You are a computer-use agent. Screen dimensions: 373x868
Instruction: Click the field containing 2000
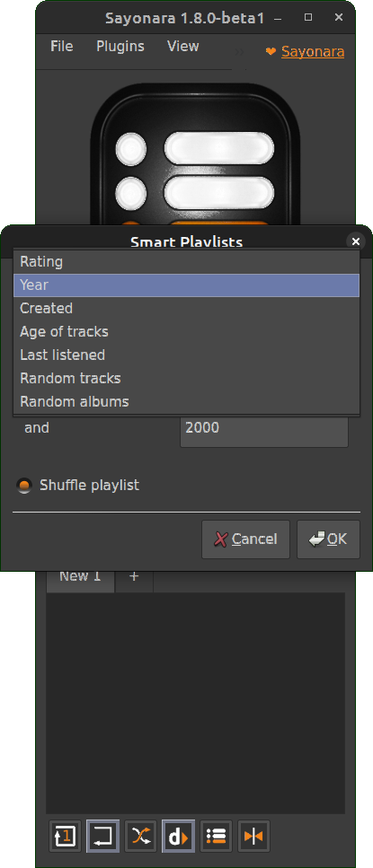tap(264, 428)
